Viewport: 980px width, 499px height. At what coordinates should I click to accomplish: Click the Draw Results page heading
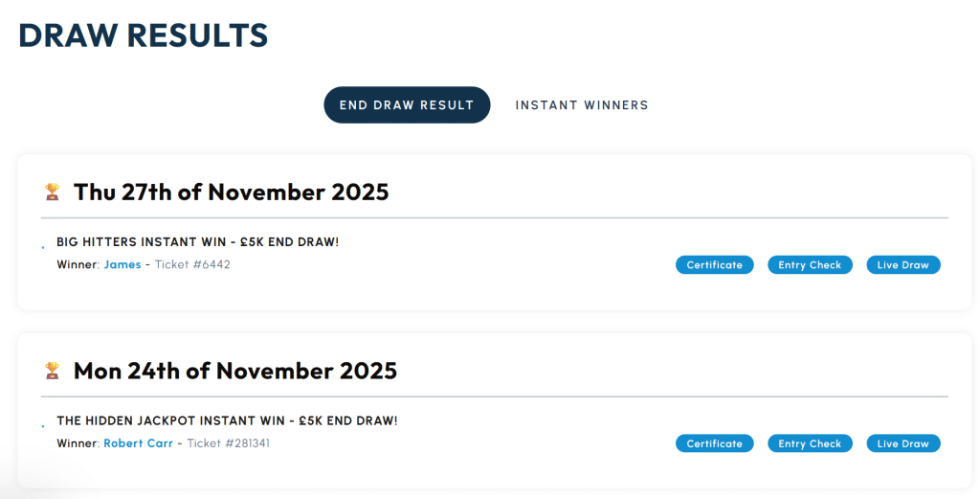click(x=144, y=35)
